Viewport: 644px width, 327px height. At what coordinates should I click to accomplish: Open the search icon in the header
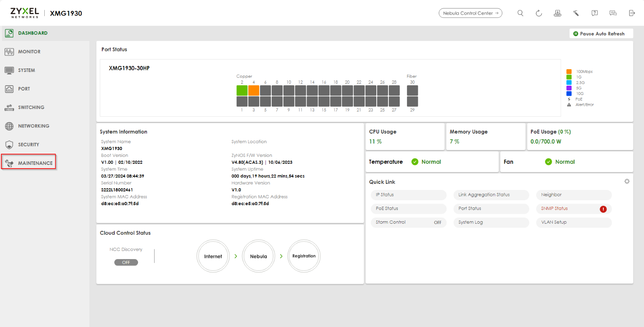click(x=520, y=13)
